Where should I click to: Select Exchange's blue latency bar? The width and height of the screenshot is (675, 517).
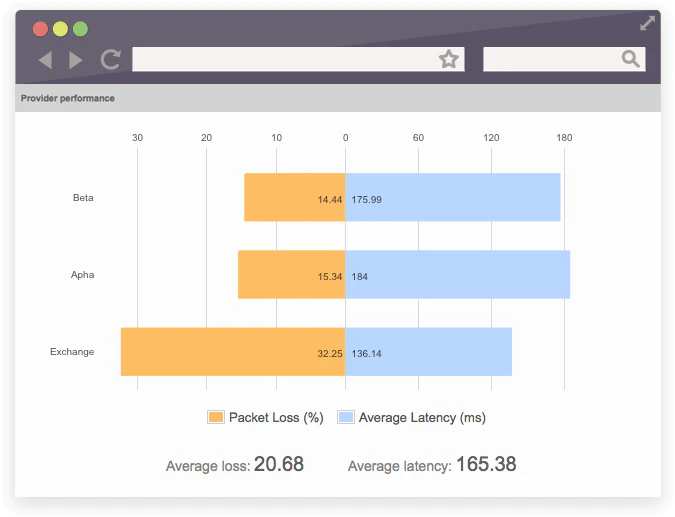[428, 352]
